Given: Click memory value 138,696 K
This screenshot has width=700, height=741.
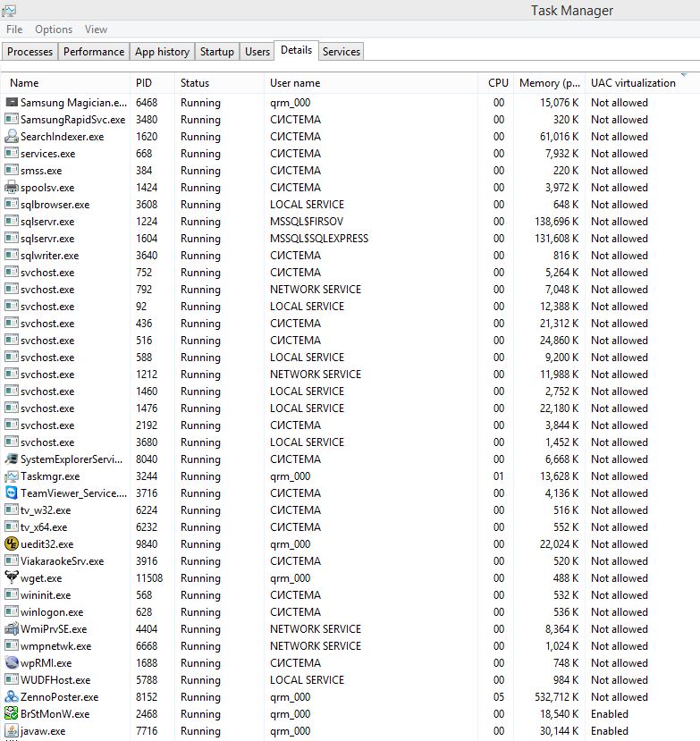Looking at the screenshot, I should click(556, 221).
